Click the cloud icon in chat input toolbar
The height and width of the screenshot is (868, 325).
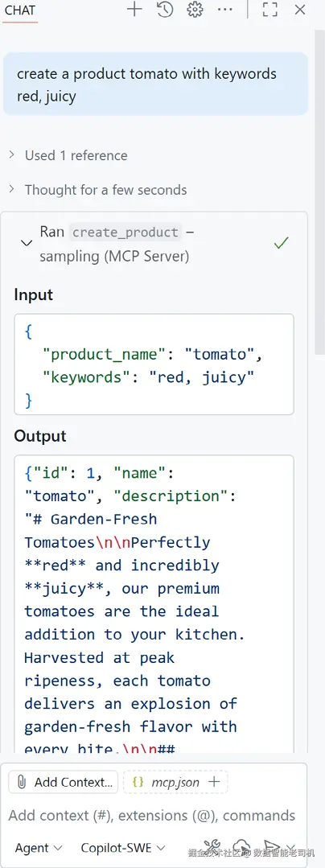pos(241,846)
